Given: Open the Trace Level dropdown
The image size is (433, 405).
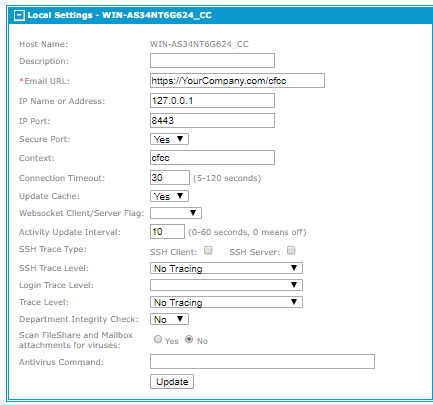Looking at the screenshot, I should point(226,302).
